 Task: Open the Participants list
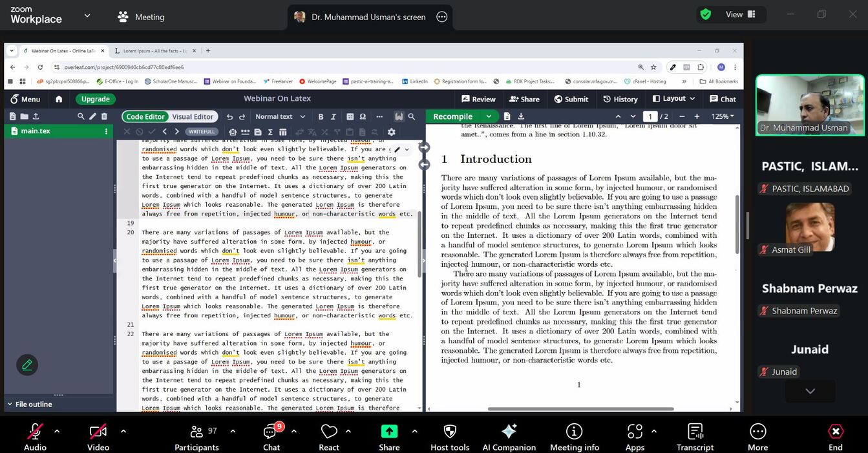196,432
